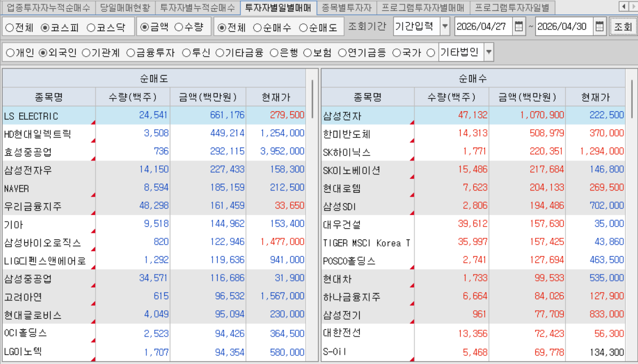Image resolution: width=638 pixels, height=364 pixels.
Task: Click the end date field 2026/04/30
Action: 564,27
